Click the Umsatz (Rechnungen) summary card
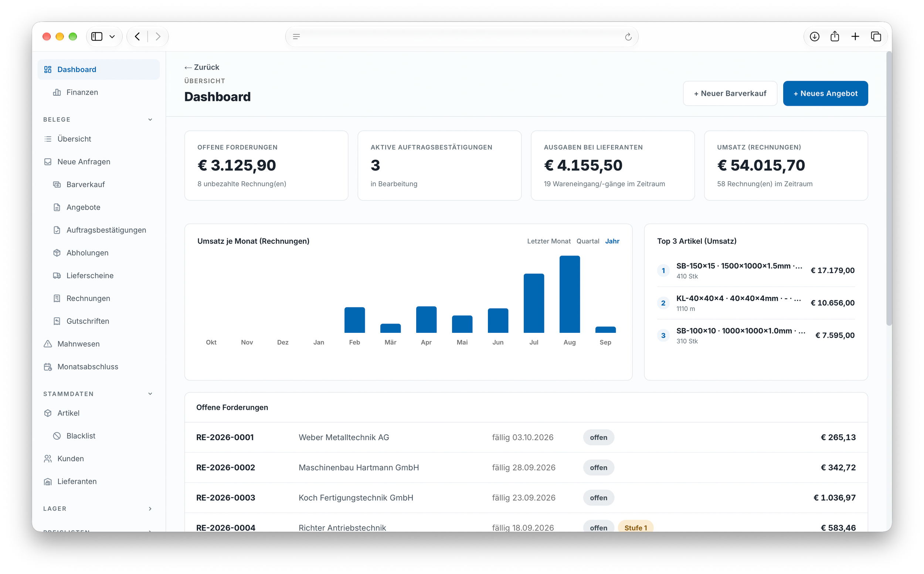Image resolution: width=924 pixels, height=574 pixels. coord(785,166)
